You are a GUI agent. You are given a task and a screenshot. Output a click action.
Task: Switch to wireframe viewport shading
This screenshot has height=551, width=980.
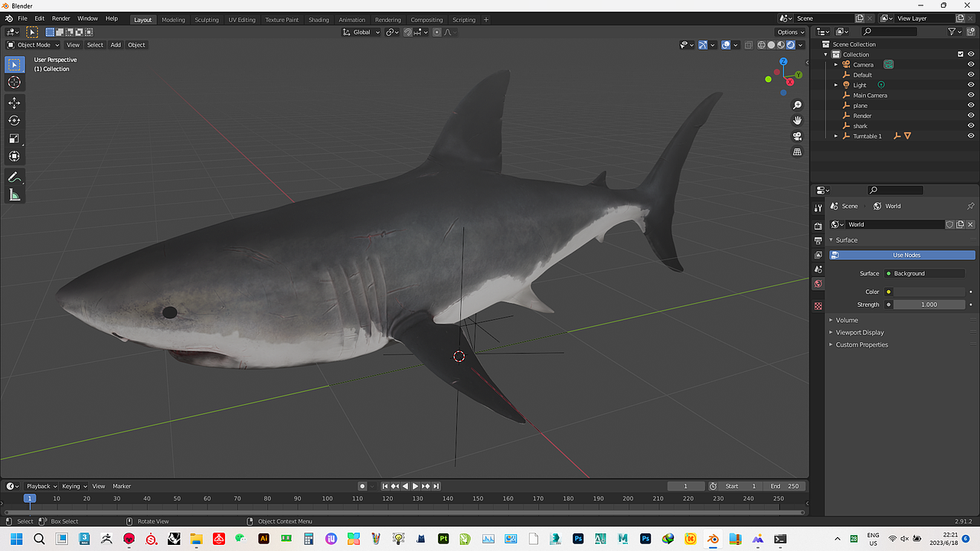coord(761,44)
